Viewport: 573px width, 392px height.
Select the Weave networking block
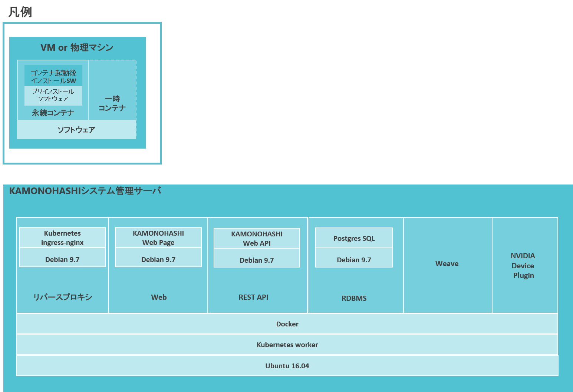[447, 263]
